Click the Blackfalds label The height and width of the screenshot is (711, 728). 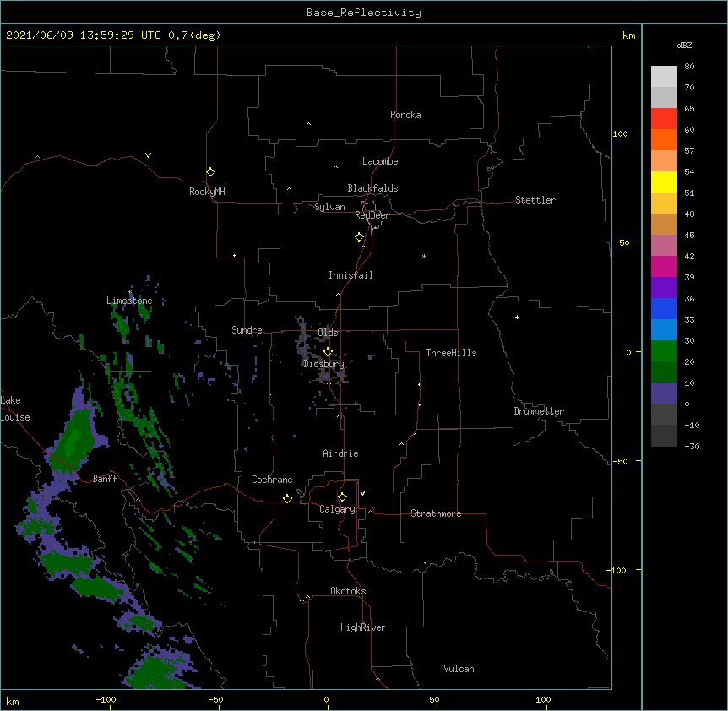[x=372, y=188]
